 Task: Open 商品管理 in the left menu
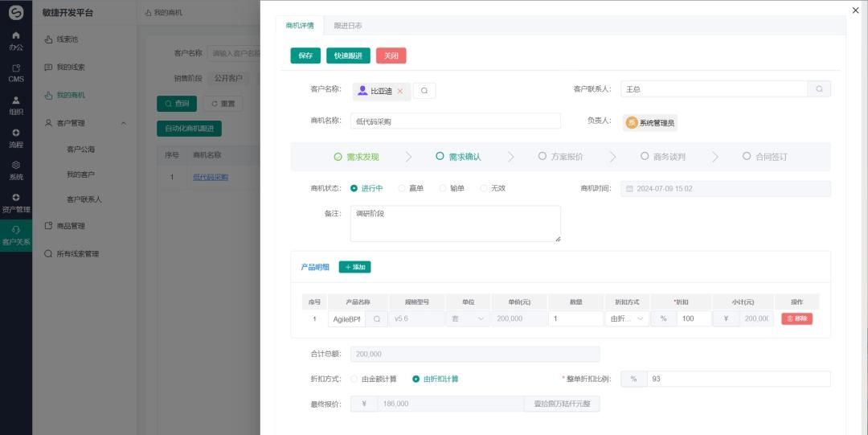(x=70, y=226)
